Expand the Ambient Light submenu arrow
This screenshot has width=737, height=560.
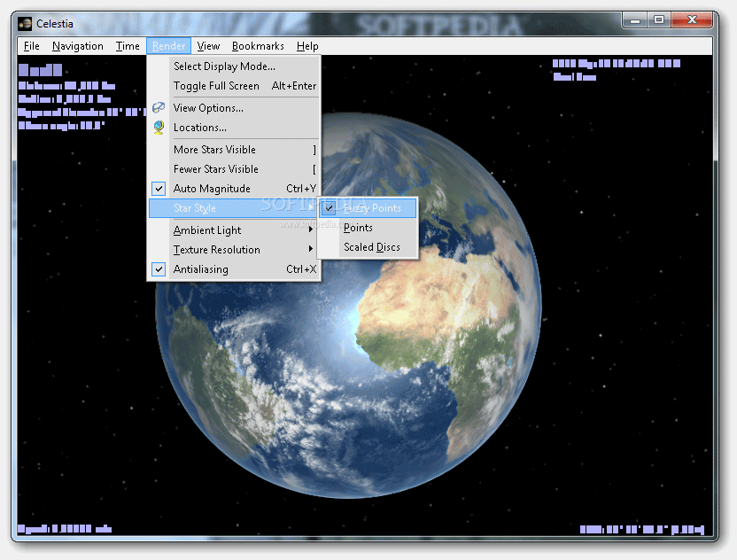(x=311, y=229)
